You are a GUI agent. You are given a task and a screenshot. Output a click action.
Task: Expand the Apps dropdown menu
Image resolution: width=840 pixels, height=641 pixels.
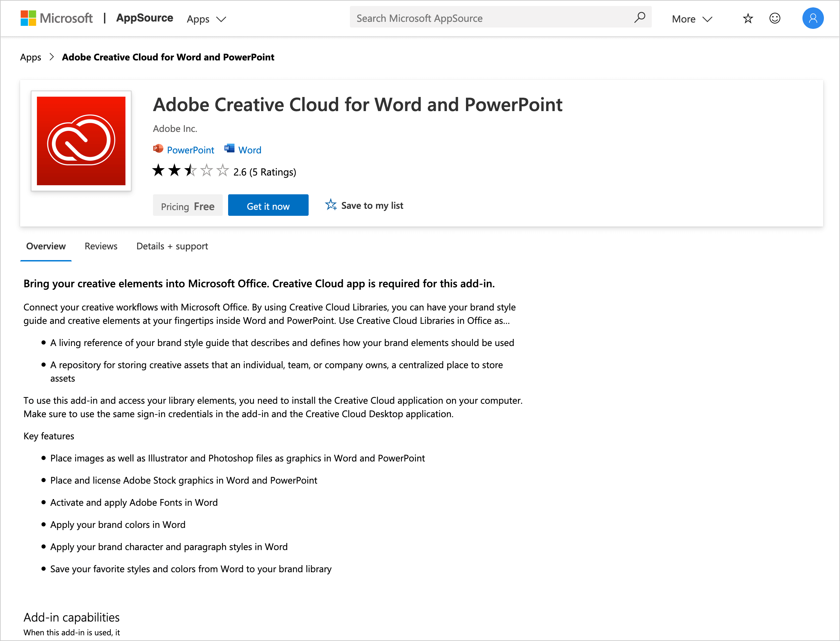click(x=206, y=19)
